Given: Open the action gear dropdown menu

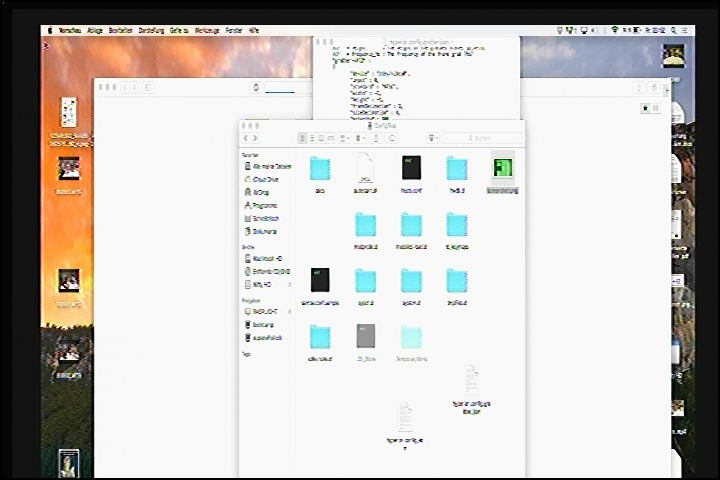Looking at the screenshot, I should pyautogui.click(x=363, y=138).
